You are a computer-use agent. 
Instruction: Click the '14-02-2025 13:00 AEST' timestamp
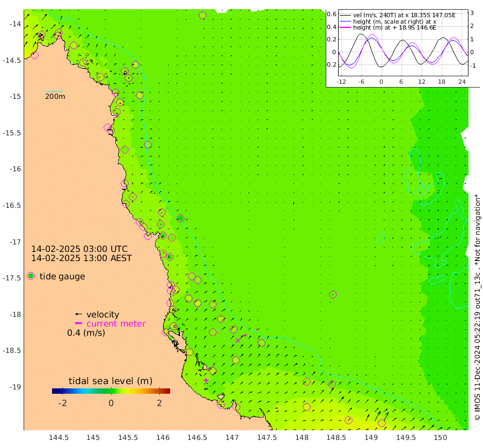(x=82, y=258)
